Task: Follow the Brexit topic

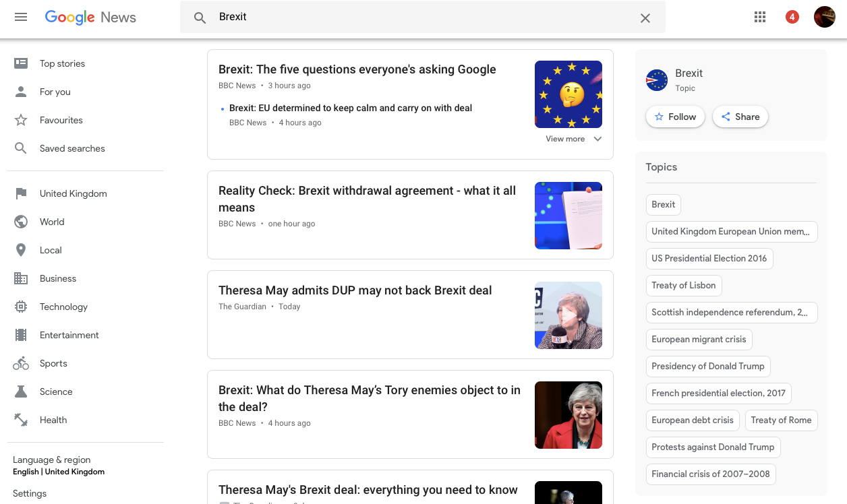Action: click(675, 117)
